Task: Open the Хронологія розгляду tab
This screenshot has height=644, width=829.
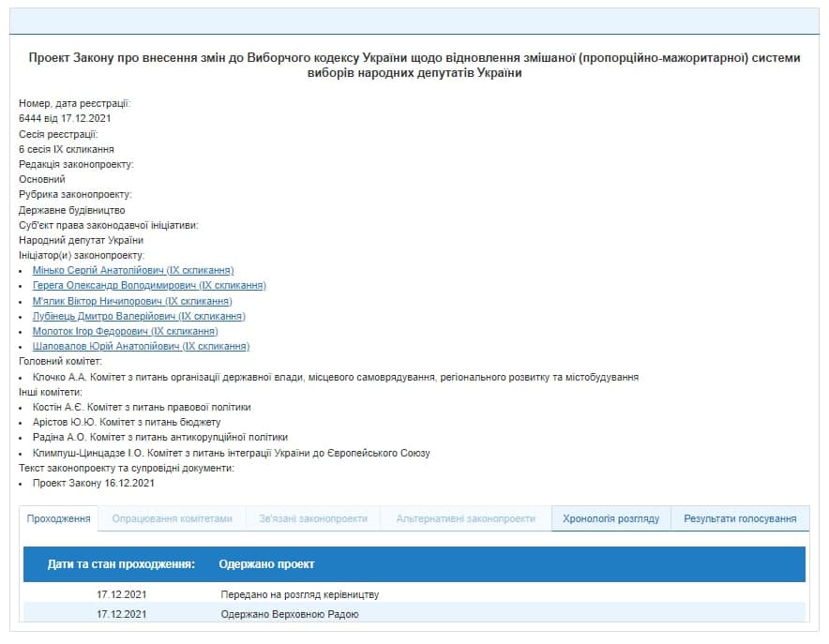Action: point(610,518)
